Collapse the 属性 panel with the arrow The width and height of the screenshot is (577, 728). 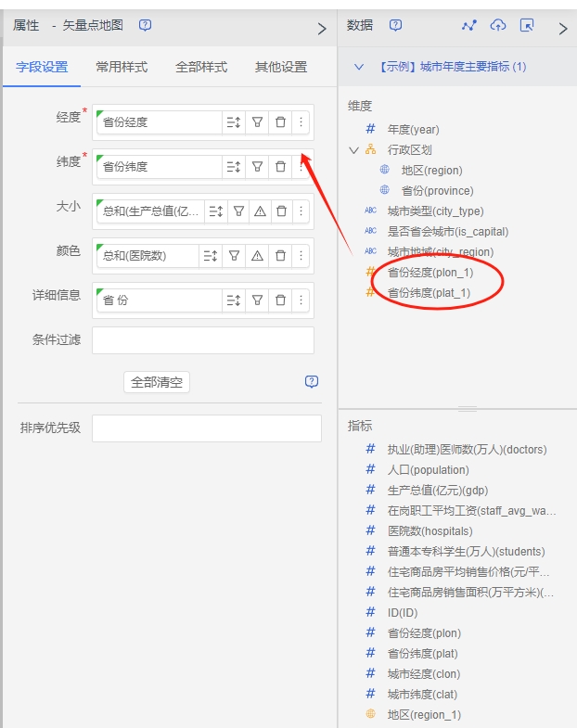coord(322,29)
